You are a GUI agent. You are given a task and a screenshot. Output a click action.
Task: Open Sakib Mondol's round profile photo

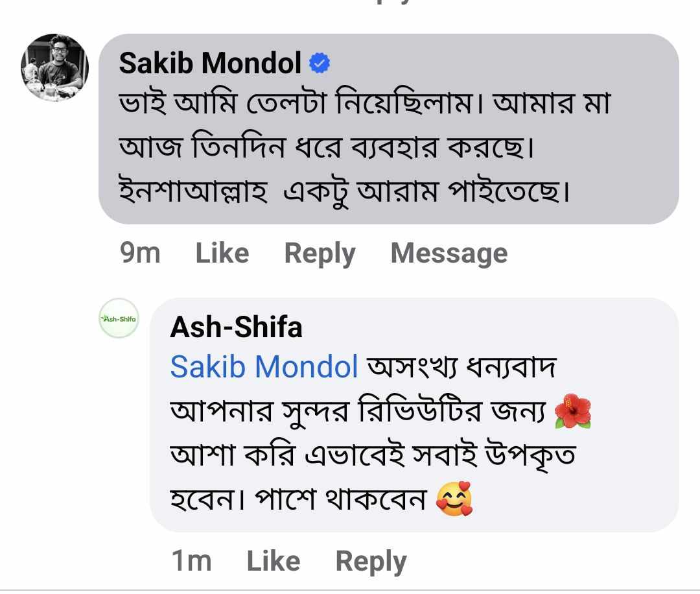click(54, 68)
